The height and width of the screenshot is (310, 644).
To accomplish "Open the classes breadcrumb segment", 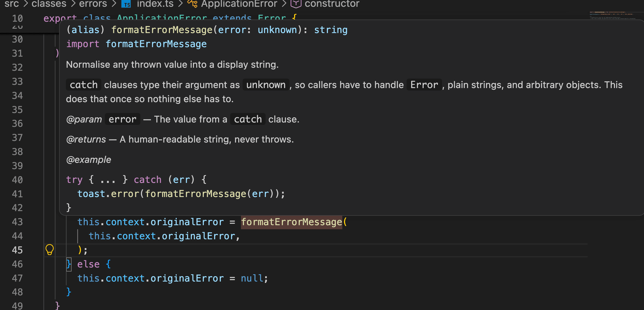I will point(49,4).
